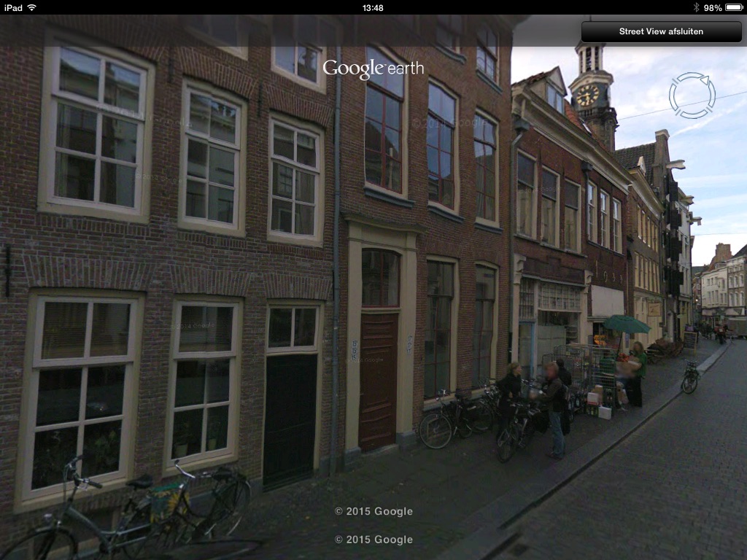Tap the Google earth logo
The width and height of the screenshot is (747, 560).
tap(373, 69)
